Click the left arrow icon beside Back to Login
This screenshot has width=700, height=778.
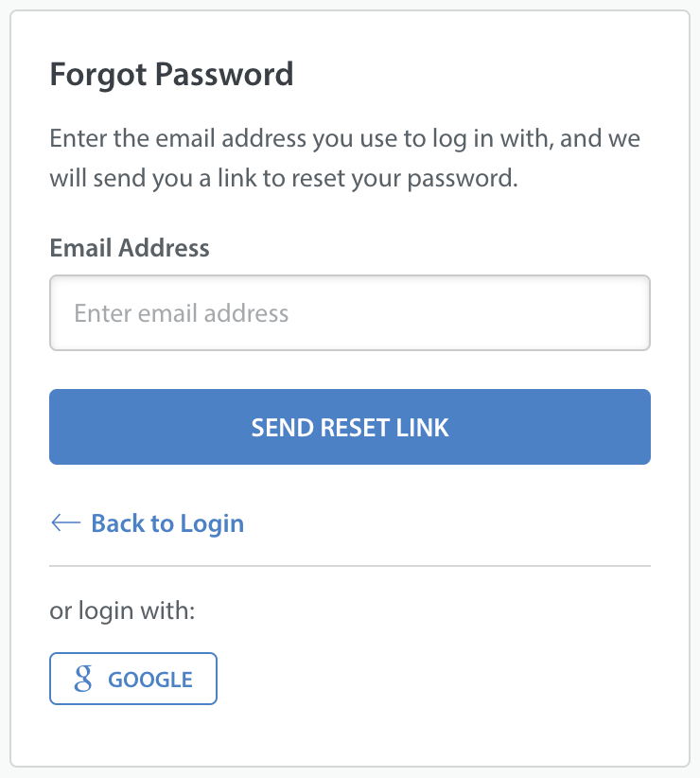click(66, 523)
